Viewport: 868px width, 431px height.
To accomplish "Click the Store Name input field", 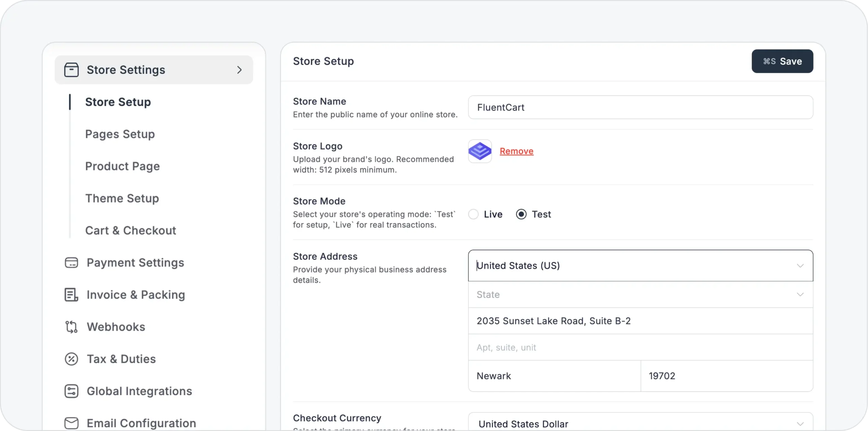I will [x=640, y=107].
